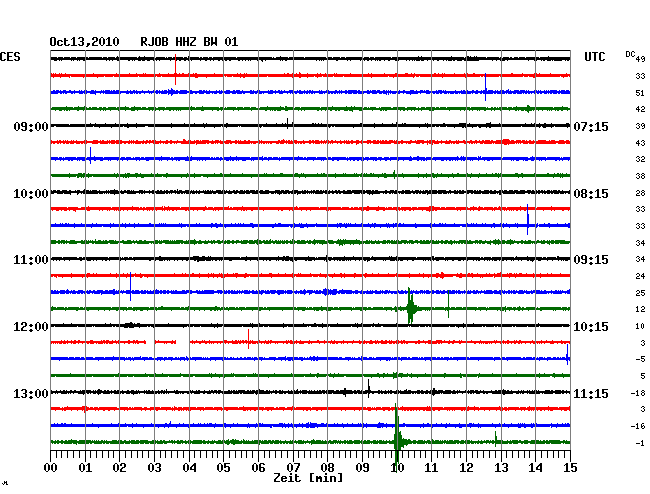Click DC offset value 28
The image size is (650, 494).
[x=640, y=193]
